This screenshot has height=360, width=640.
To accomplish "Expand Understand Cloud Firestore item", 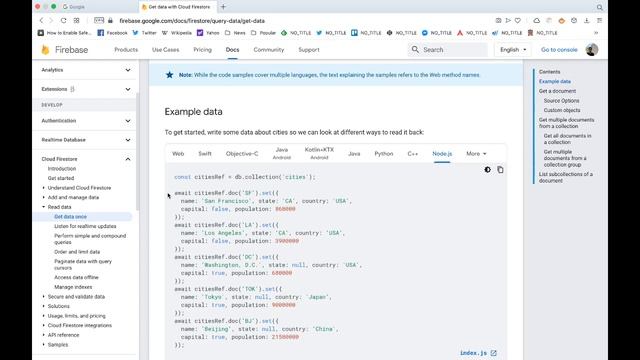I will point(44,188).
